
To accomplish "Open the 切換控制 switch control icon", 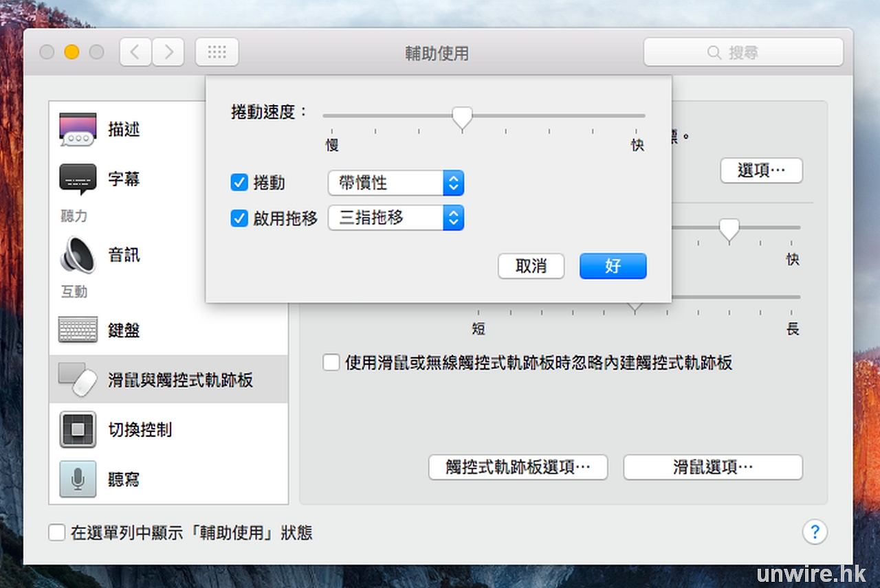I will tap(78, 429).
